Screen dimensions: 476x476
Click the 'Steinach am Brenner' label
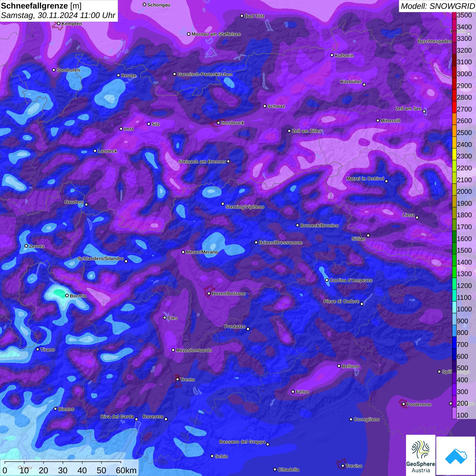[x=202, y=161]
